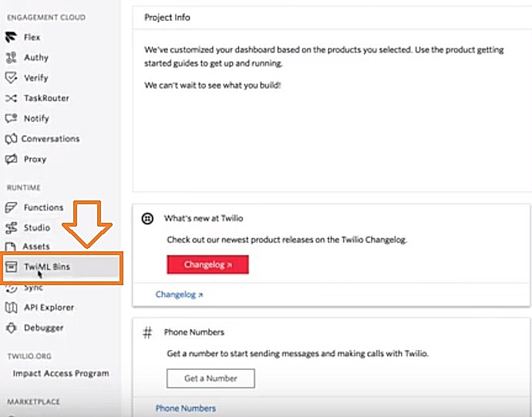
Task: Click the What's new at Twilio heading
Action: (204, 218)
